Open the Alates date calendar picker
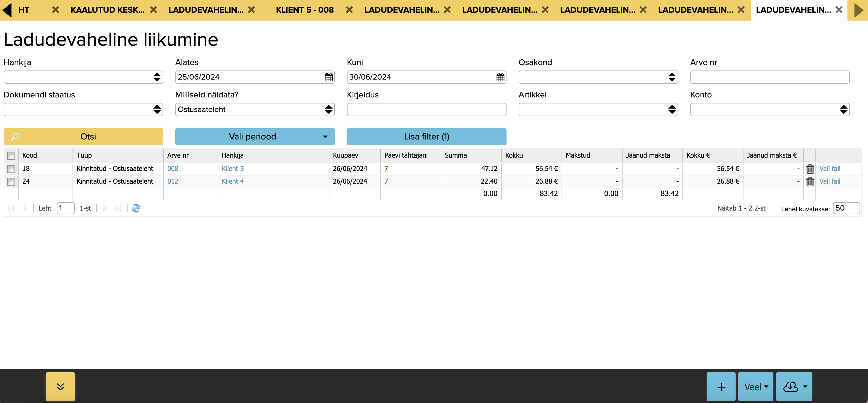The image size is (868, 403). click(329, 77)
